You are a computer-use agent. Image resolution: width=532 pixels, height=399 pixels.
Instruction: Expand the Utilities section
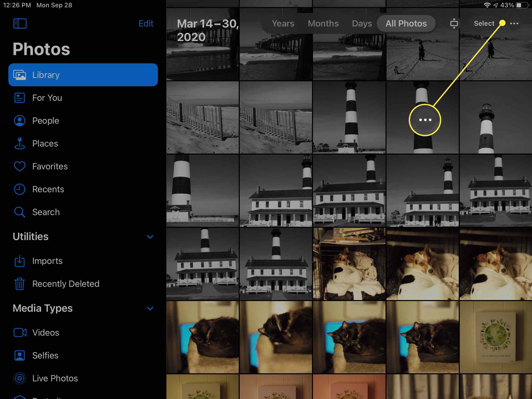click(x=150, y=237)
